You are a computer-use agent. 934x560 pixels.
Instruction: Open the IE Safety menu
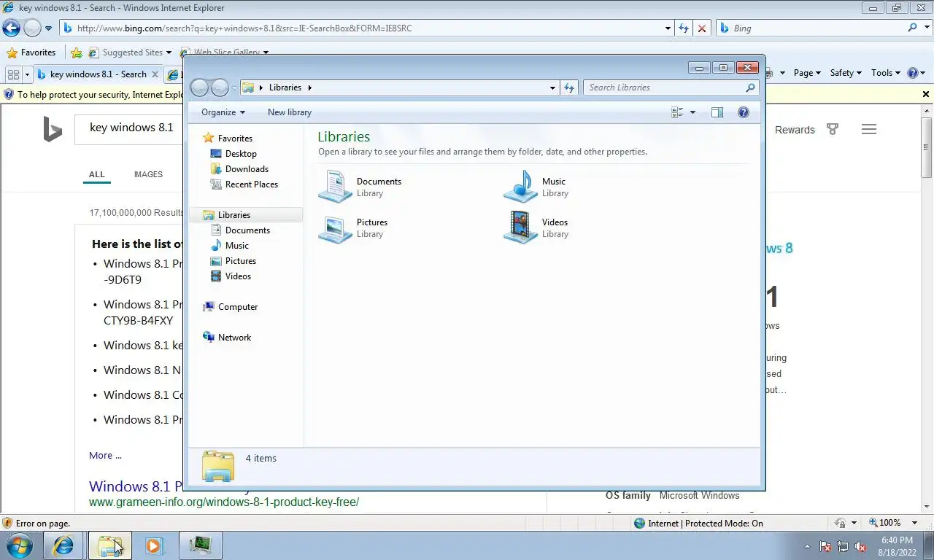(x=846, y=73)
